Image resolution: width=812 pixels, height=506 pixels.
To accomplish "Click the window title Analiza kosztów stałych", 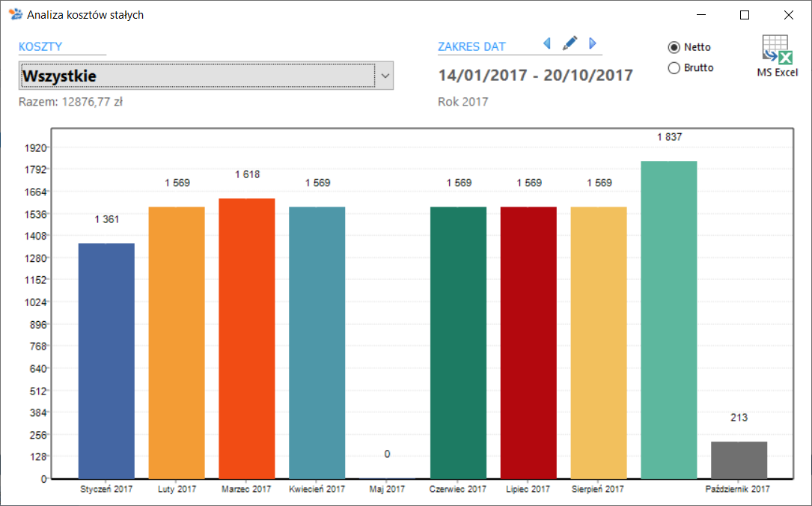I will point(85,15).
